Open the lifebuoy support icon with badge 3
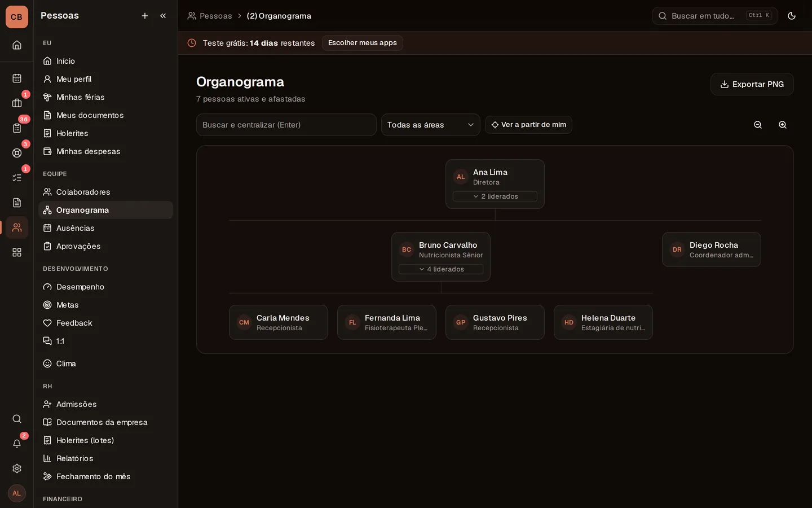Screen dimensions: 812x508 click(17, 153)
